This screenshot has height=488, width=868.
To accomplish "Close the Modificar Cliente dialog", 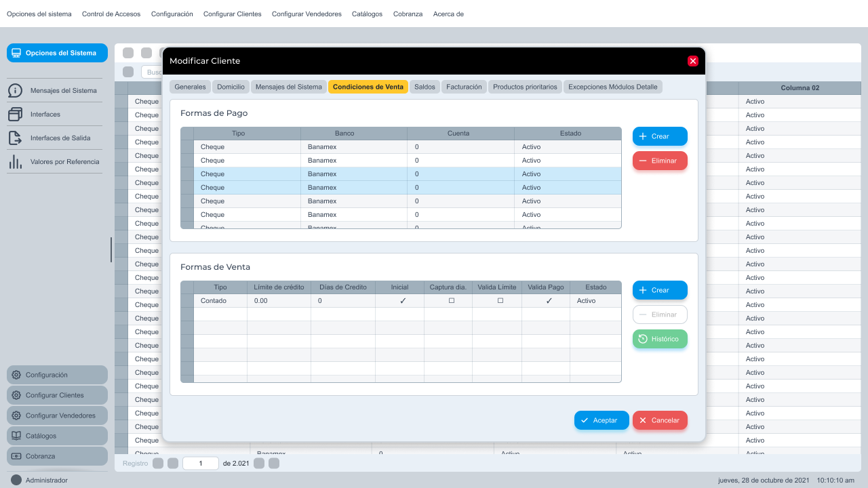I will click(x=693, y=61).
